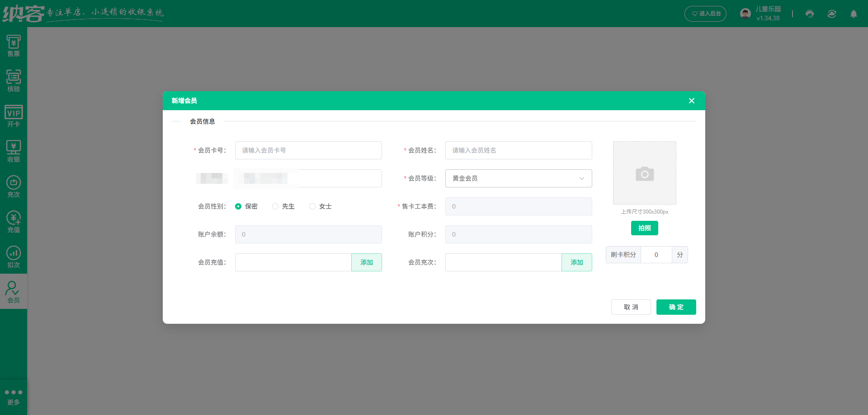Open the 扣次 deduction module
The height and width of the screenshot is (415, 868).
point(14,256)
